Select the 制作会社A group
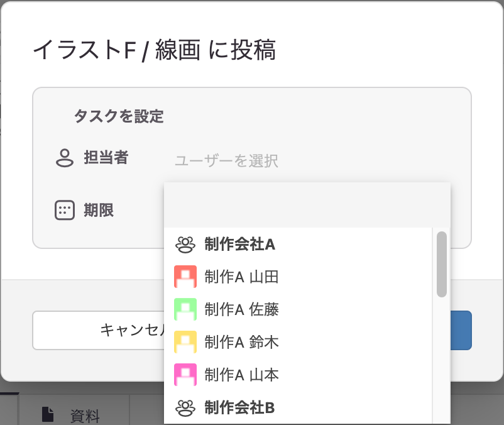Viewport: 504px width, 425px height. 298,245
